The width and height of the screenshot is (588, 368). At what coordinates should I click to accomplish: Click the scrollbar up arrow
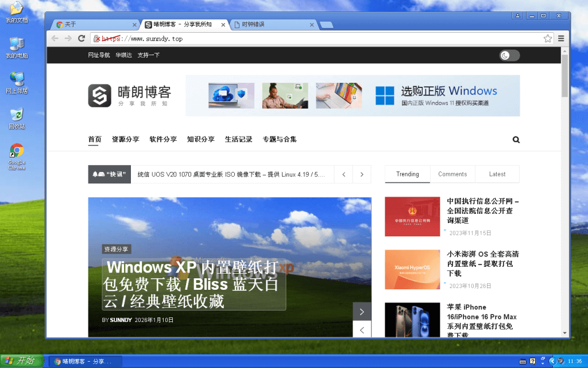564,51
